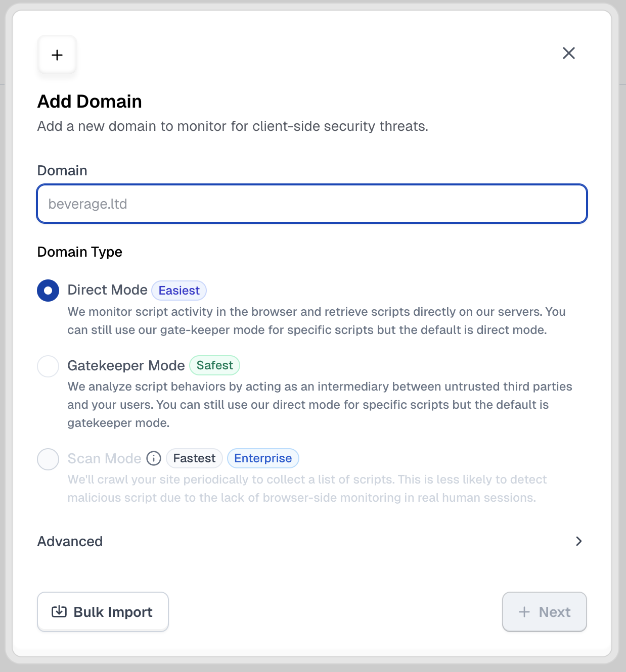Close the Add Domain dialog with the X

coord(568,53)
